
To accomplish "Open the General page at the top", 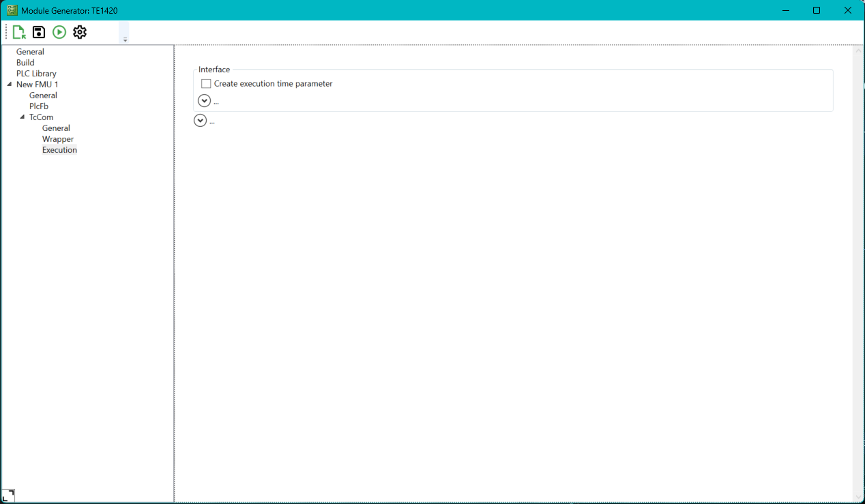I will point(30,51).
